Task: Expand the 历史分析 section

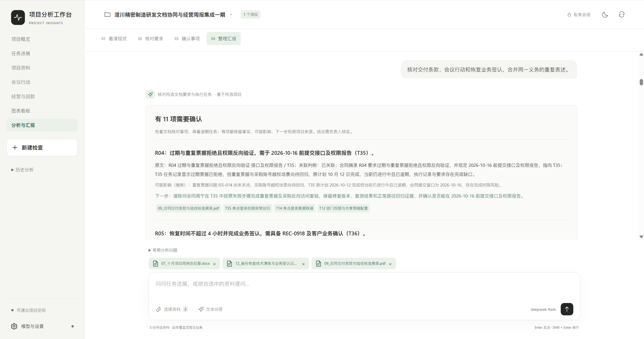Action: (x=22, y=170)
